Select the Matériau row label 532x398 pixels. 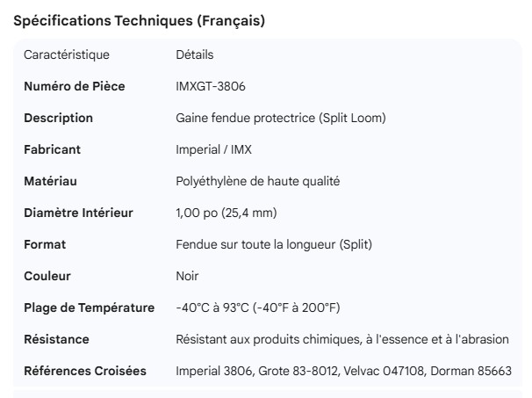(x=51, y=182)
